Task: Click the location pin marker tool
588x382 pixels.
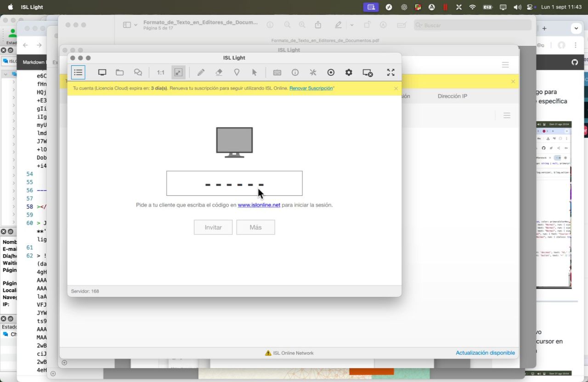Action: tap(237, 72)
